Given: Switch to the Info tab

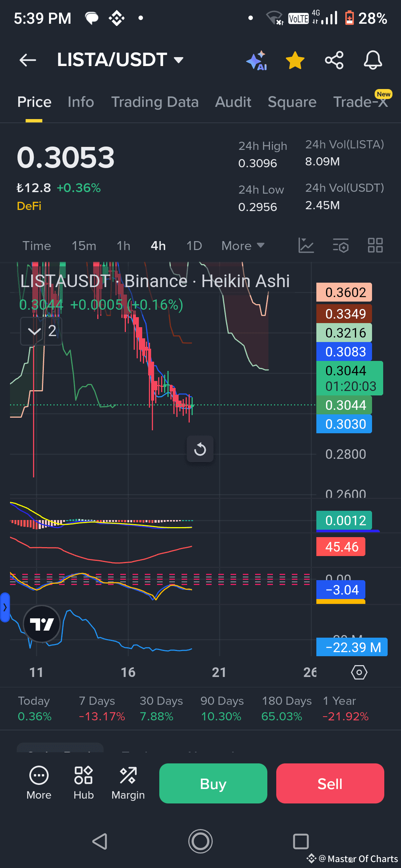Looking at the screenshot, I should pyautogui.click(x=81, y=102).
